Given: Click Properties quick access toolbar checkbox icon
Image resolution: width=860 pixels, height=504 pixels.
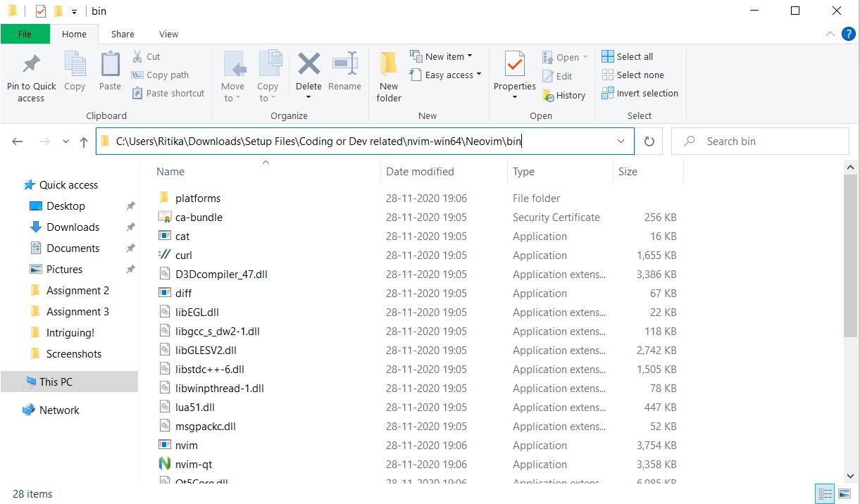Looking at the screenshot, I should click(41, 11).
